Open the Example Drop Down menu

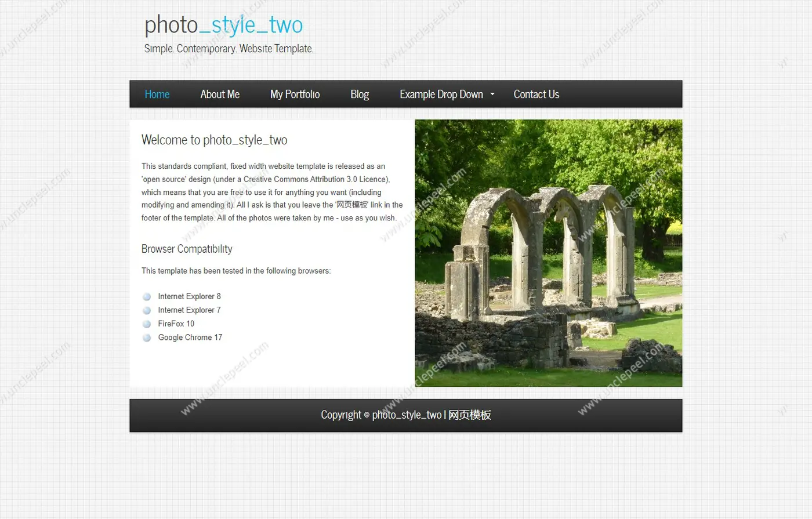pyautogui.click(x=441, y=94)
